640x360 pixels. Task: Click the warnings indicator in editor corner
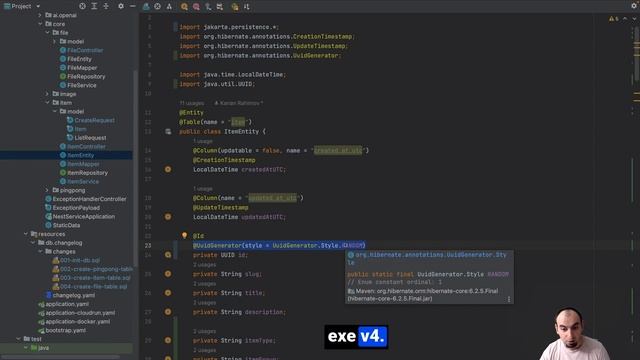pyautogui.click(x=613, y=19)
